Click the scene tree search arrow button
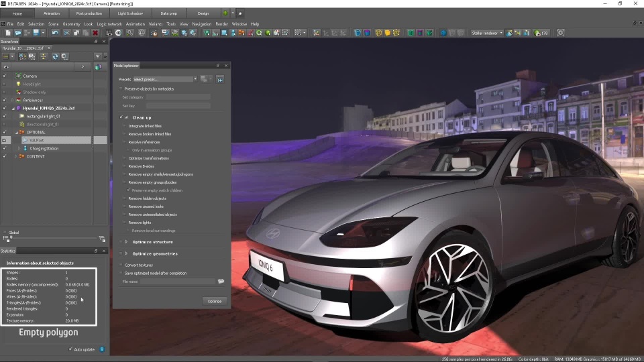Image resolution: width=644 pixels, height=362 pixels. click(83, 66)
